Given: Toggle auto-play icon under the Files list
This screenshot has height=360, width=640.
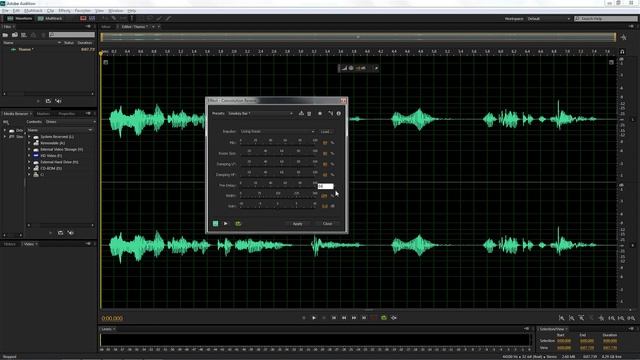Looking at the screenshot, I should (58, 101).
